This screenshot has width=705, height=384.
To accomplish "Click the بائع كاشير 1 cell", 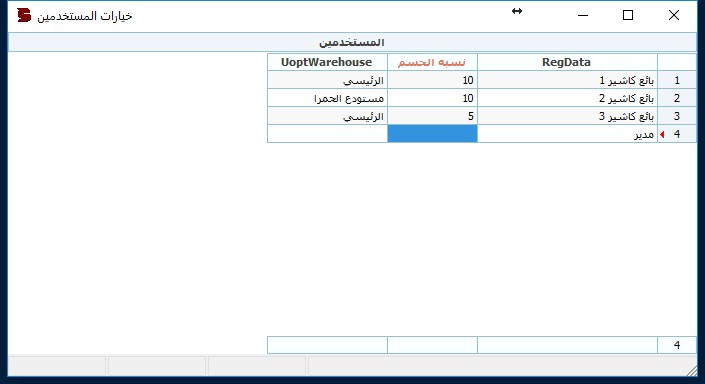I will pyautogui.click(x=567, y=80).
